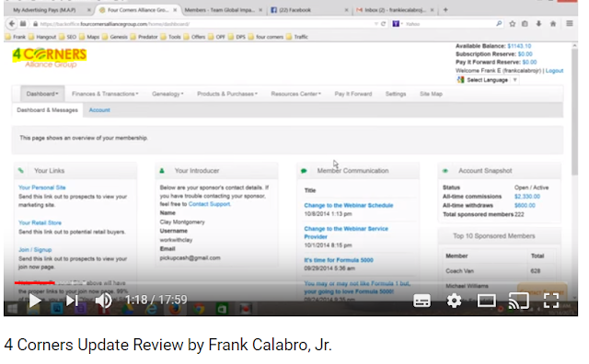The height and width of the screenshot is (364, 589).
Task: Open Select Language dropdown
Action: point(487,80)
